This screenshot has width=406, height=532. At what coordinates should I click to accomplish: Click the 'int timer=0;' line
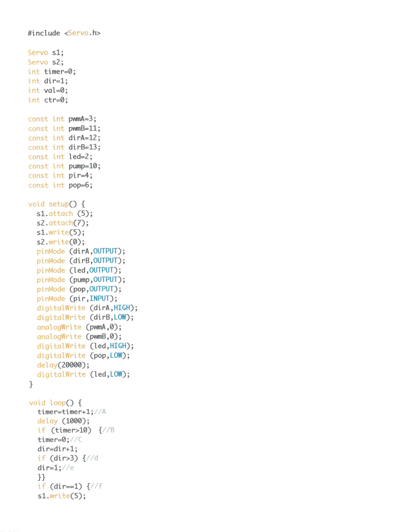tap(52, 72)
